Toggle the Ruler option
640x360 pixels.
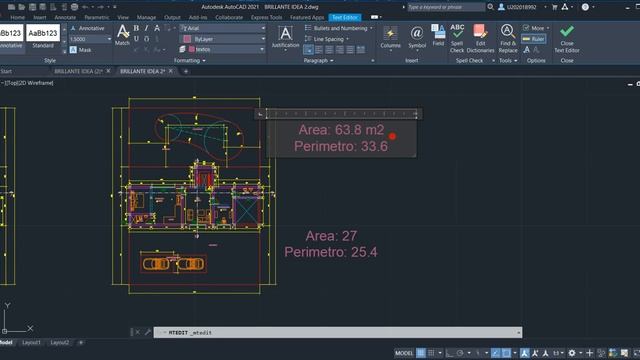point(533,39)
